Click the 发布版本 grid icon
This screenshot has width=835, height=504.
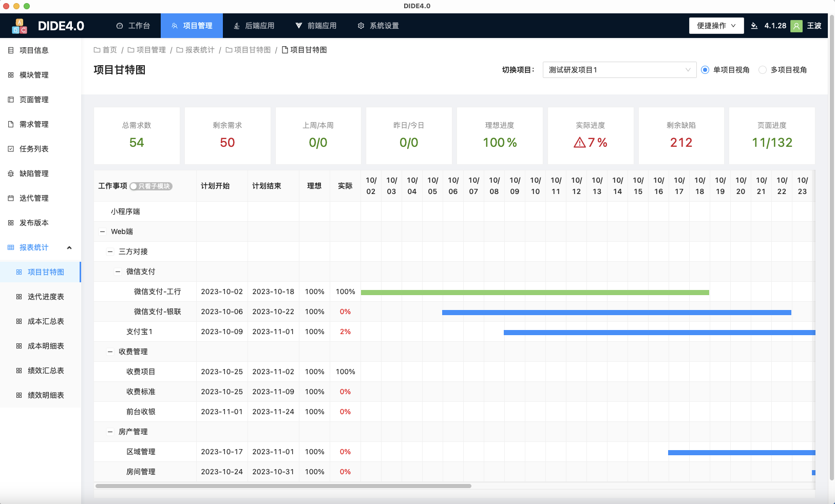(x=11, y=223)
